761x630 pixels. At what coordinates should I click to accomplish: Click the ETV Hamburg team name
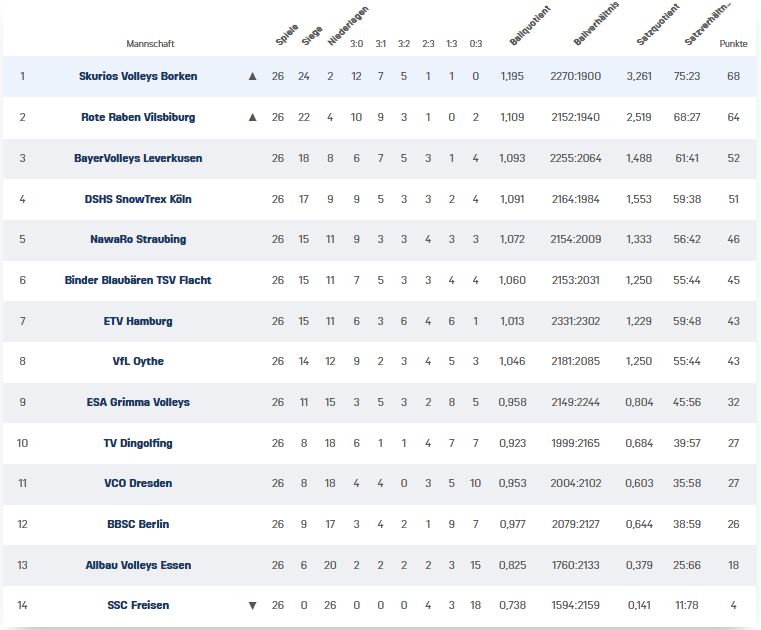click(x=138, y=321)
